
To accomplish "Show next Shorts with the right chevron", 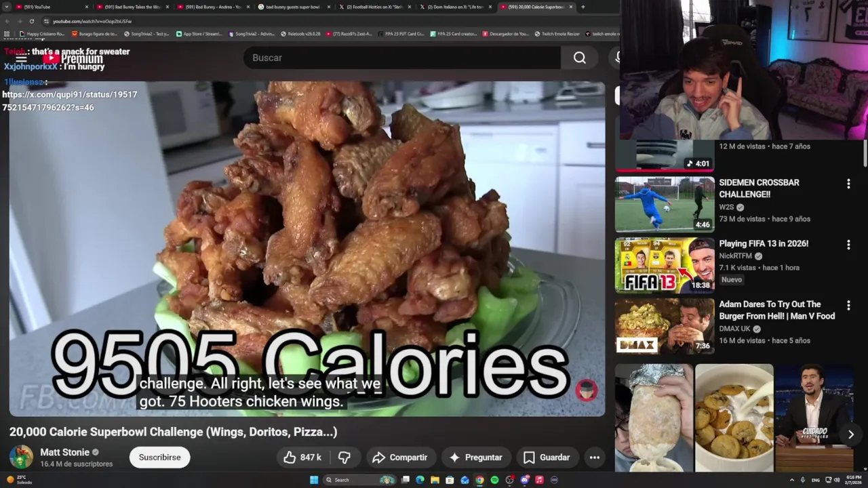I will tap(850, 434).
